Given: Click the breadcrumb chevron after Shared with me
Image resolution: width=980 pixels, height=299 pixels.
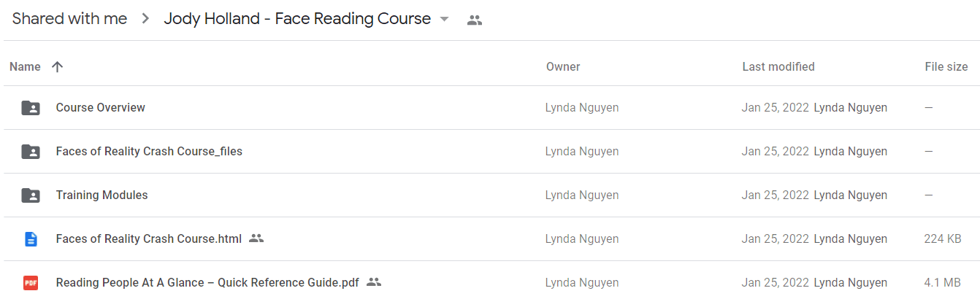Looking at the screenshot, I should [x=146, y=20].
